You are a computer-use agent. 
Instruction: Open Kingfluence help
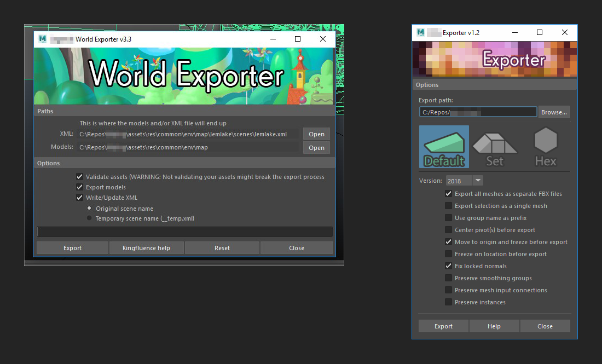(x=146, y=248)
